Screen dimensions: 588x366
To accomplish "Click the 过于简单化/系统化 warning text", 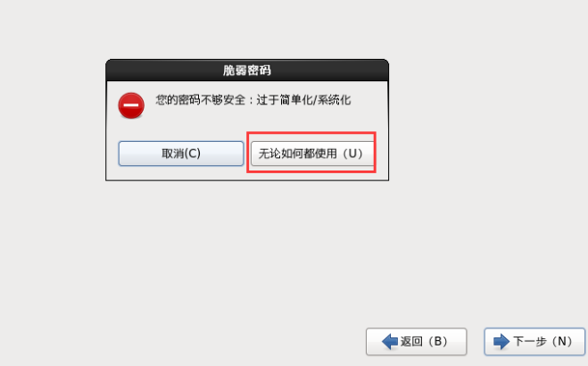I will coord(303,100).
